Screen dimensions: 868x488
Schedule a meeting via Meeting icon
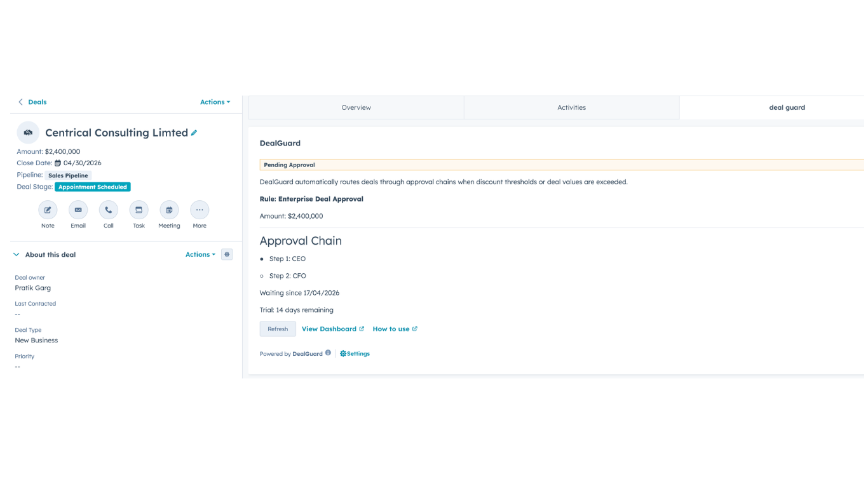coord(169,210)
